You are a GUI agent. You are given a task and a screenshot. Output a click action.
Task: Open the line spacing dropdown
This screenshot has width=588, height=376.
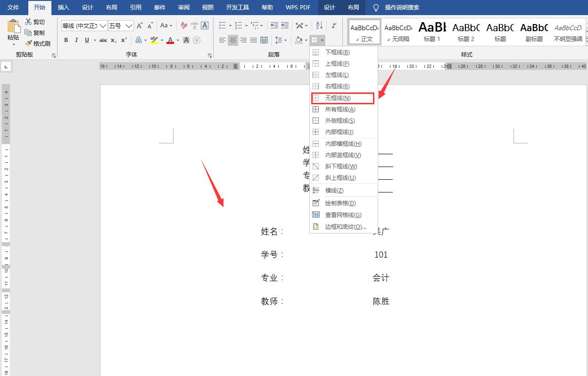[282, 40]
